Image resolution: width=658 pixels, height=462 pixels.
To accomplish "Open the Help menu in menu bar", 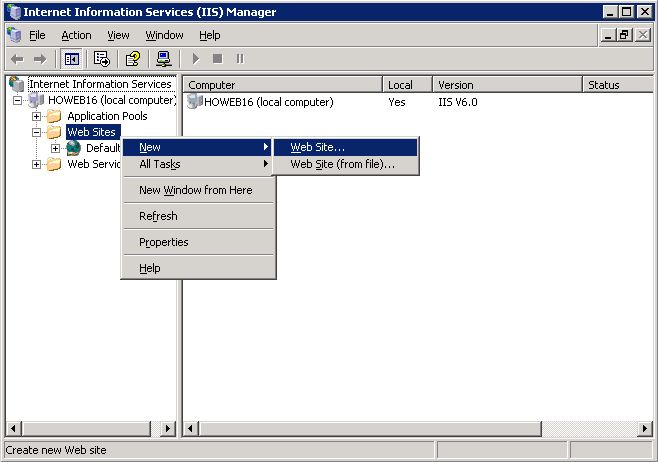I will [x=209, y=35].
